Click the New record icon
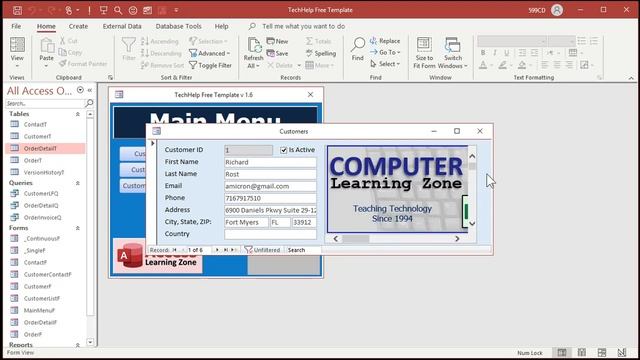Viewport: 640px width, 360px height. [270, 41]
